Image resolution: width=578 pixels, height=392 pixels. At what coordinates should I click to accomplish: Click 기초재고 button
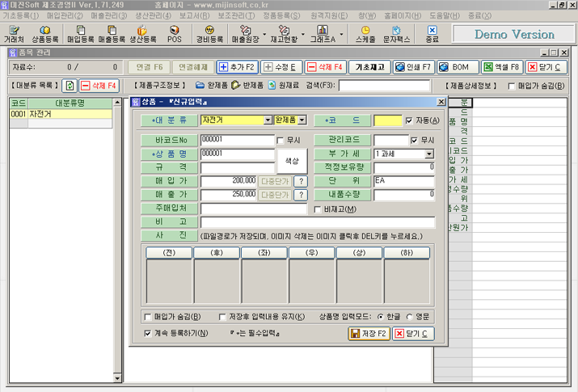tap(369, 67)
